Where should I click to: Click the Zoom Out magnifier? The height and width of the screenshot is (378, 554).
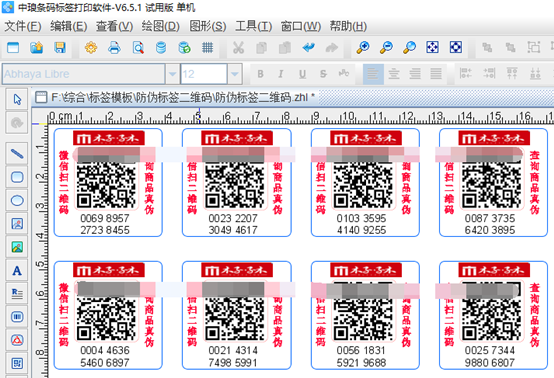(x=386, y=47)
